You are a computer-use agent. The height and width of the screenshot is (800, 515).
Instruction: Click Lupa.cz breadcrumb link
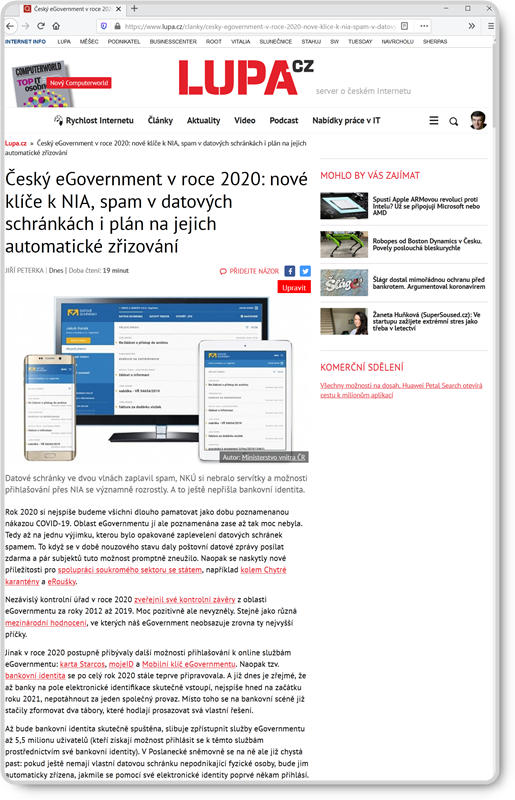pos(16,143)
